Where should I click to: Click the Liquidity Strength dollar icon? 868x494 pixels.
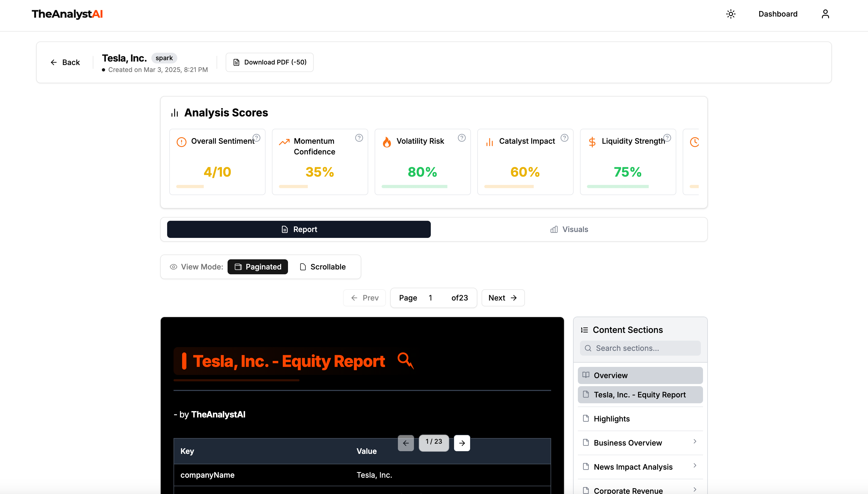[x=592, y=142]
